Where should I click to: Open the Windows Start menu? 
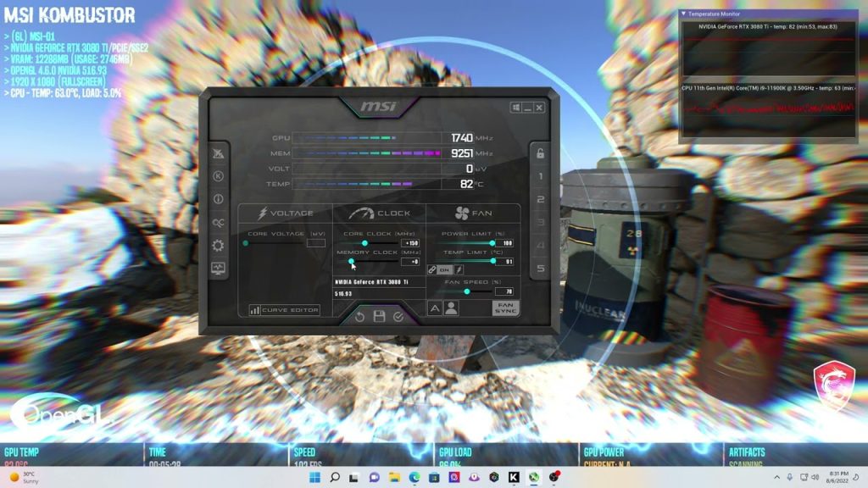pos(314,478)
